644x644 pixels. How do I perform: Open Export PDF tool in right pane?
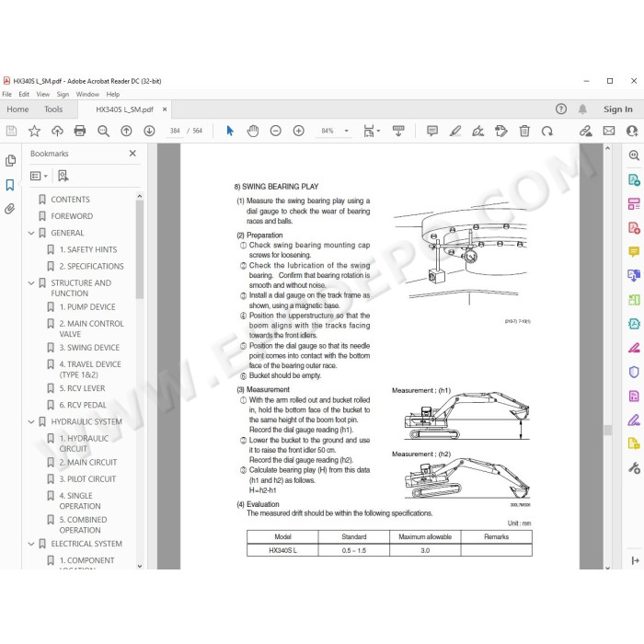(x=634, y=179)
